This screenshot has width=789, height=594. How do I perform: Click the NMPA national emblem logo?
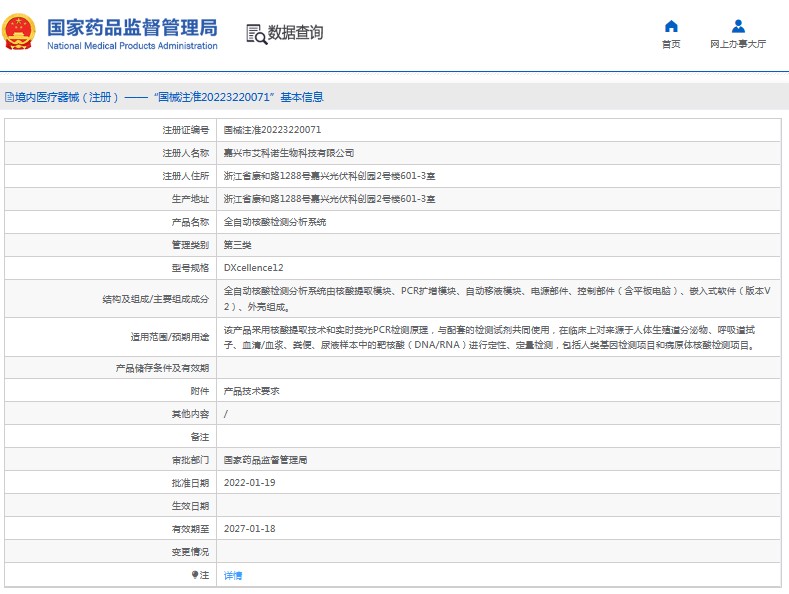pyautogui.click(x=19, y=33)
